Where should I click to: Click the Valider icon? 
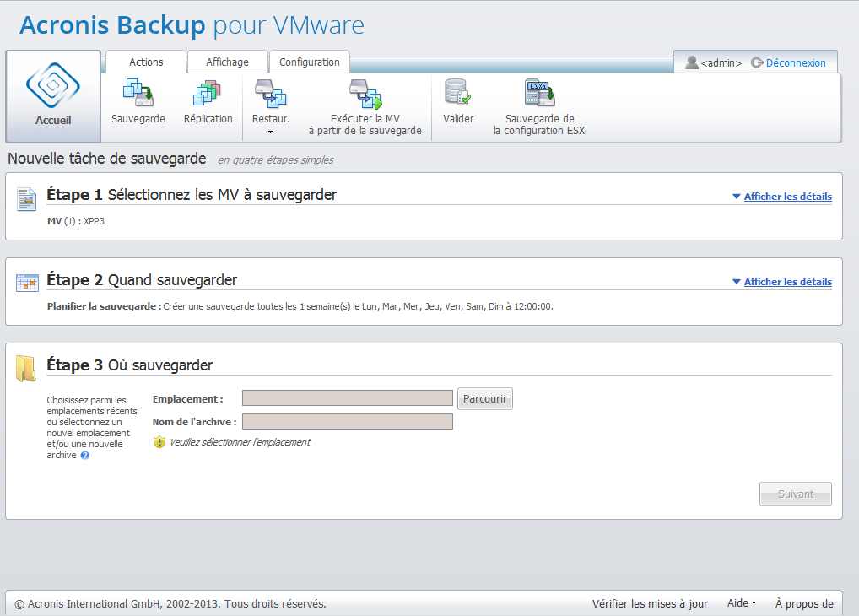(x=457, y=92)
